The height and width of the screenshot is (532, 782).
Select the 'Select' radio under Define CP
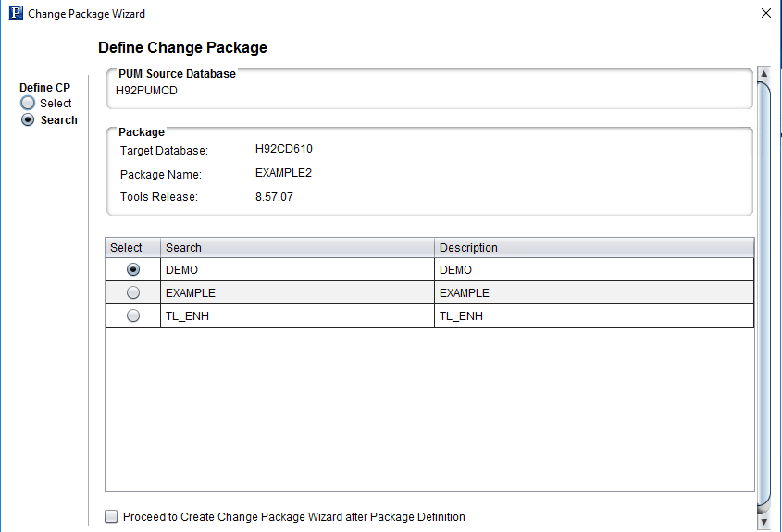click(x=28, y=104)
